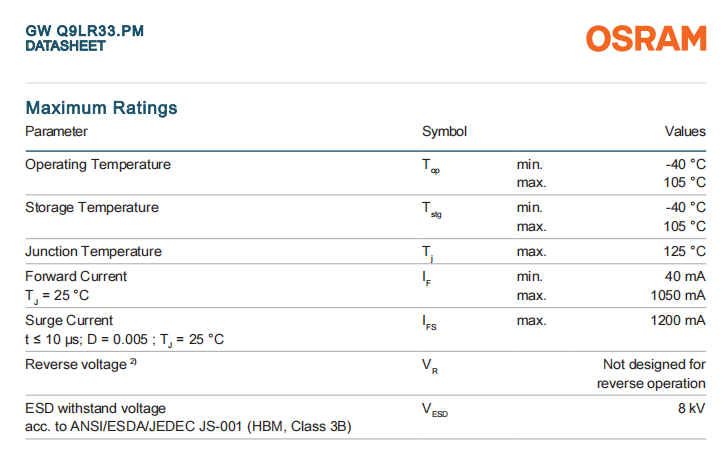The width and height of the screenshot is (727, 465).
Task: Click the 1200 mA surge current value
Action: point(678,320)
